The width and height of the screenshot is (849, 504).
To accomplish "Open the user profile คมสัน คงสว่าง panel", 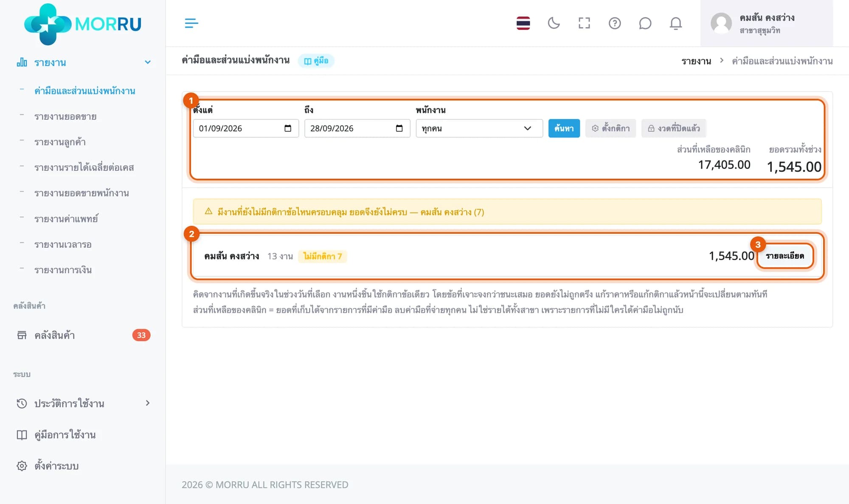I will pyautogui.click(x=766, y=23).
